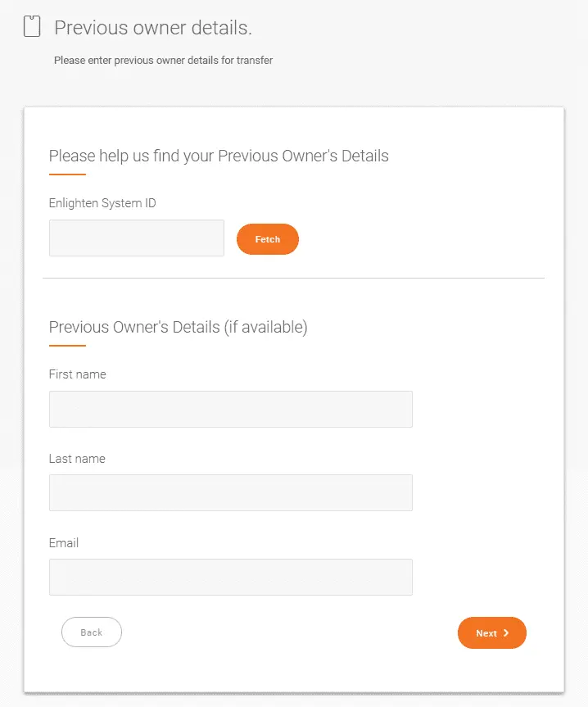Click the gray divider line below Fetch

tap(293, 279)
